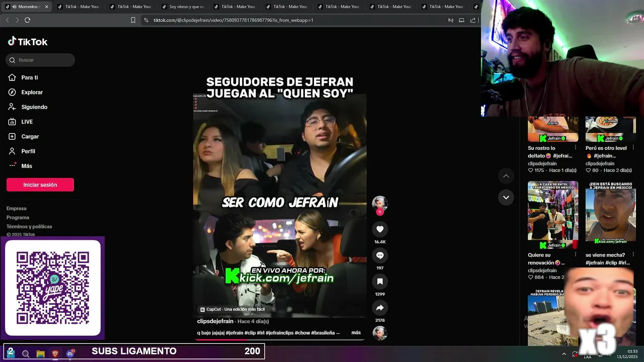This screenshot has height=362, width=644.
Task: Click the TikTok logo
Action: [x=28, y=42]
